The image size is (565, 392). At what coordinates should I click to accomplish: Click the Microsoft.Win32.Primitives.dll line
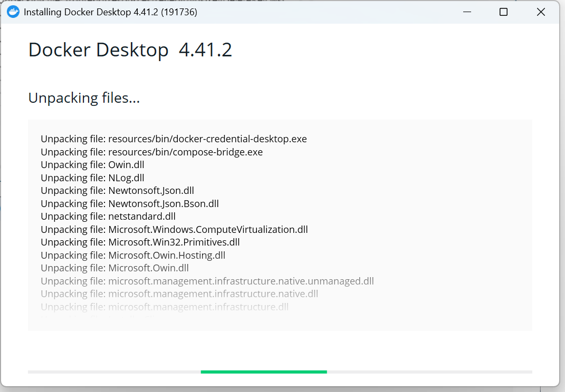tap(140, 242)
